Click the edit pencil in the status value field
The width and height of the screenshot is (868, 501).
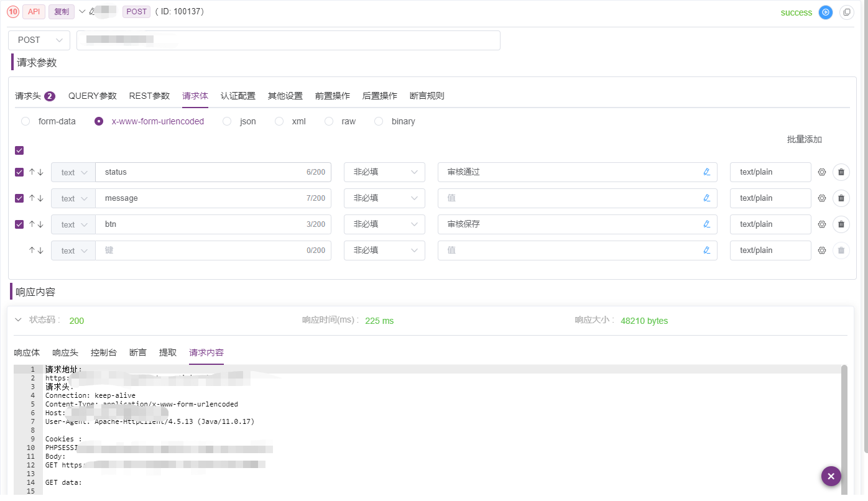click(707, 172)
